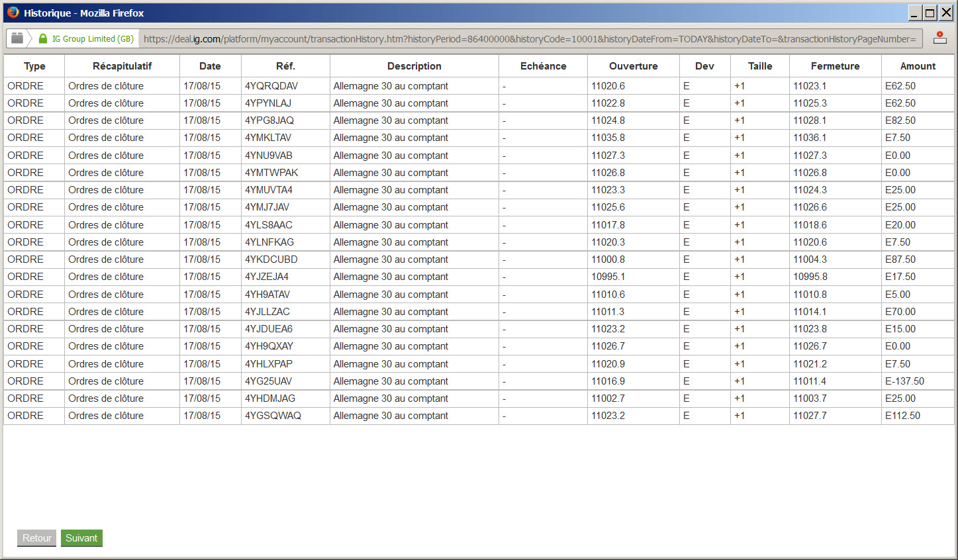The height and width of the screenshot is (560, 958).
Task: Click opening price 11000.8
Action: (608, 259)
